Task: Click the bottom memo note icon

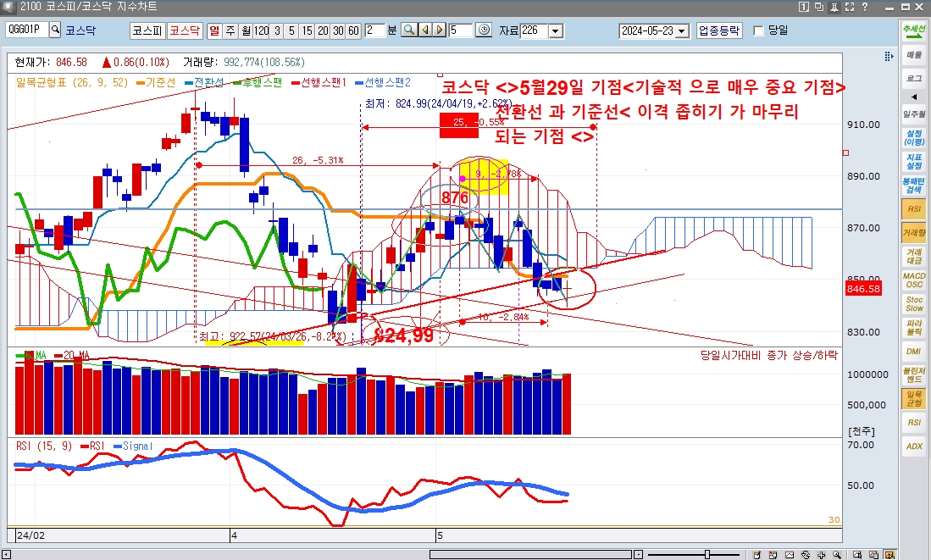Action: 757,555
